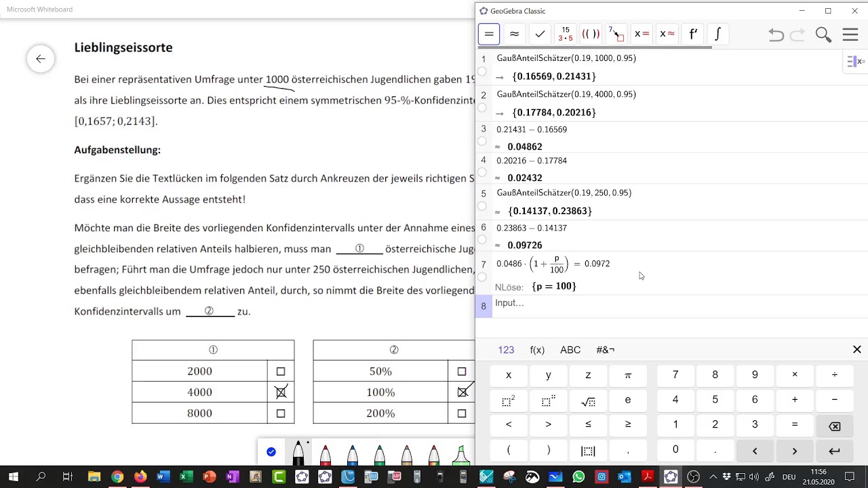Click result 0.09726 in row 6

[525, 245]
